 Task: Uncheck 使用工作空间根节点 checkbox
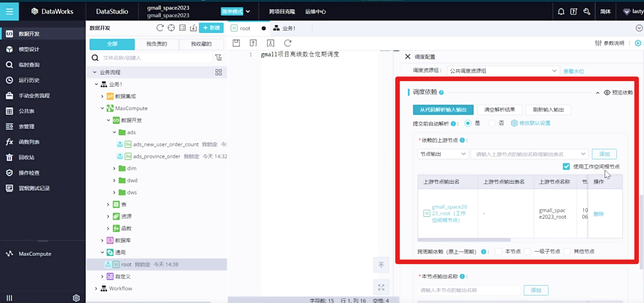coord(566,166)
